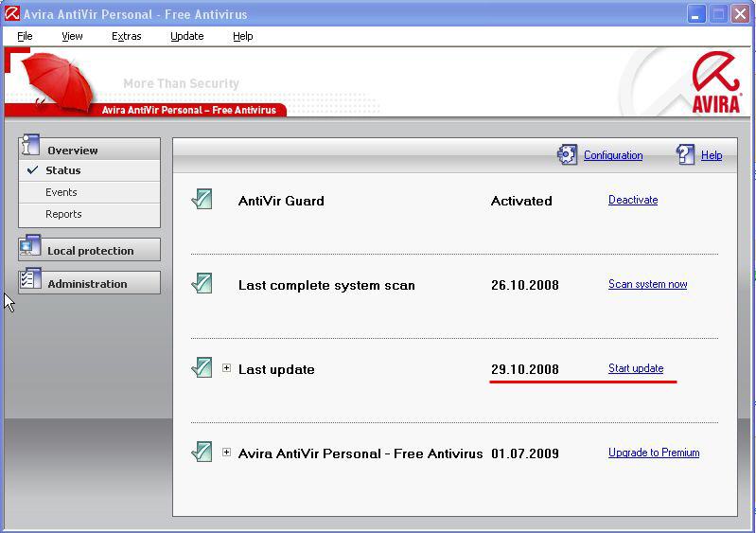Minimize the Avira window
This screenshot has width=756, height=533.
tap(695, 14)
